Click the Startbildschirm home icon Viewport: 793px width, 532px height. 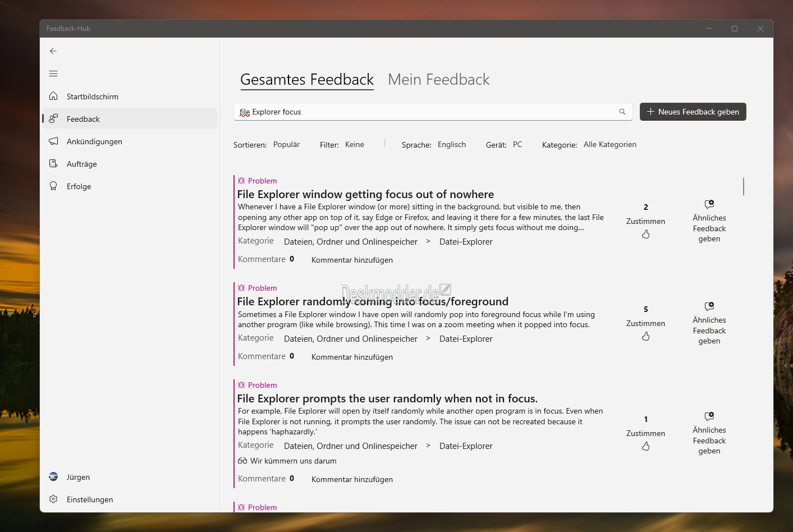(x=53, y=96)
